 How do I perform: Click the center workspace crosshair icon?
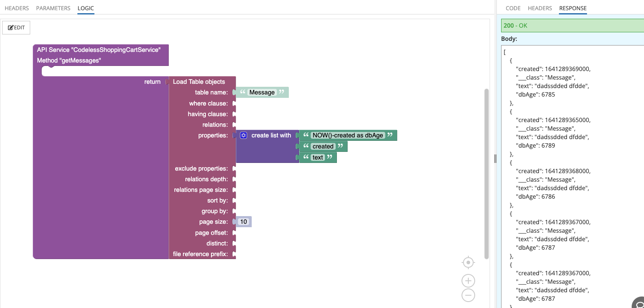pos(468,263)
